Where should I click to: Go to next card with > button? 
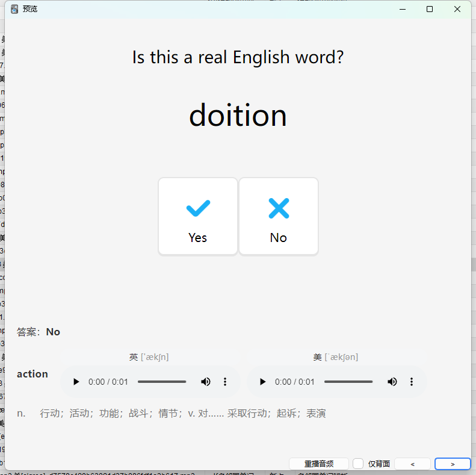pos(453,464)
